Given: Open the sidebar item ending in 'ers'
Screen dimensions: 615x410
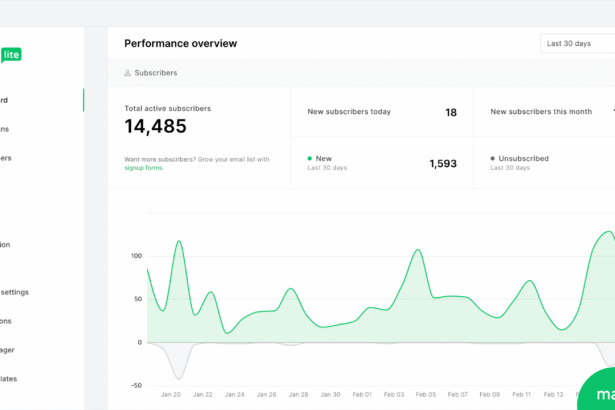Looking at the screenshot, I should pyautogui.click(x=5, y=158).
